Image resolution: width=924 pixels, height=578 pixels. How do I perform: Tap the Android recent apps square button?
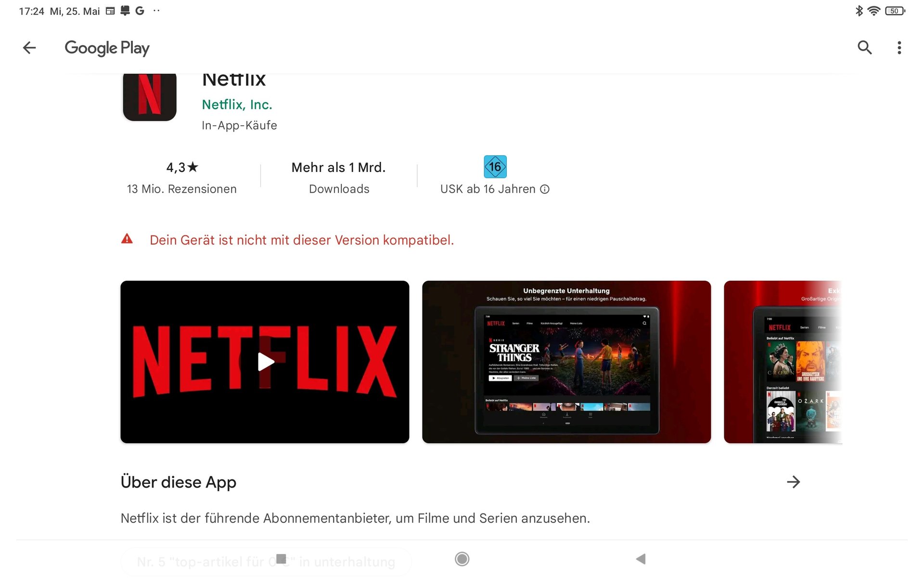pyautogui.click(x=282, y=559)
